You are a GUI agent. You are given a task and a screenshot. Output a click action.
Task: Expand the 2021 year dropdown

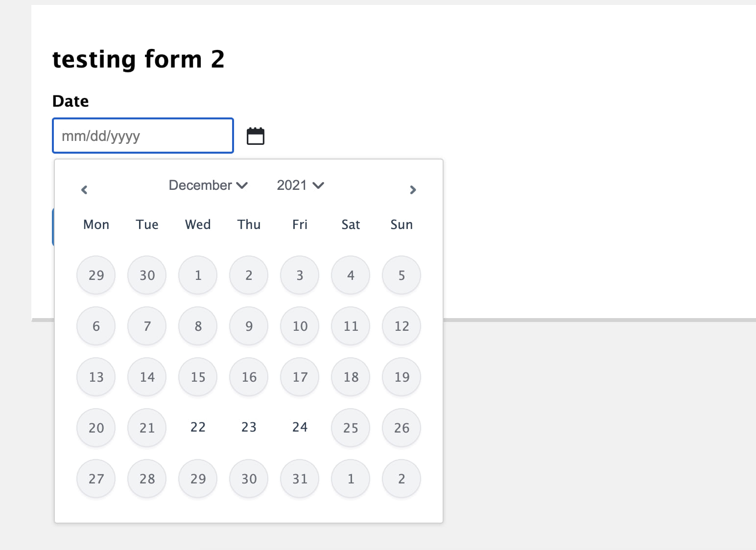coord(300,185)
